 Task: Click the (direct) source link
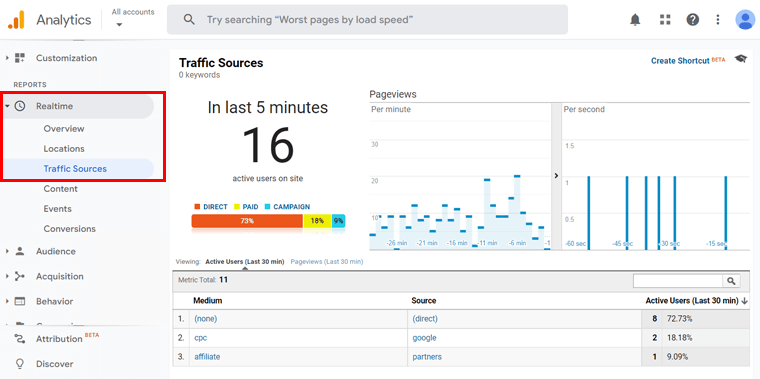pos(425,319)
